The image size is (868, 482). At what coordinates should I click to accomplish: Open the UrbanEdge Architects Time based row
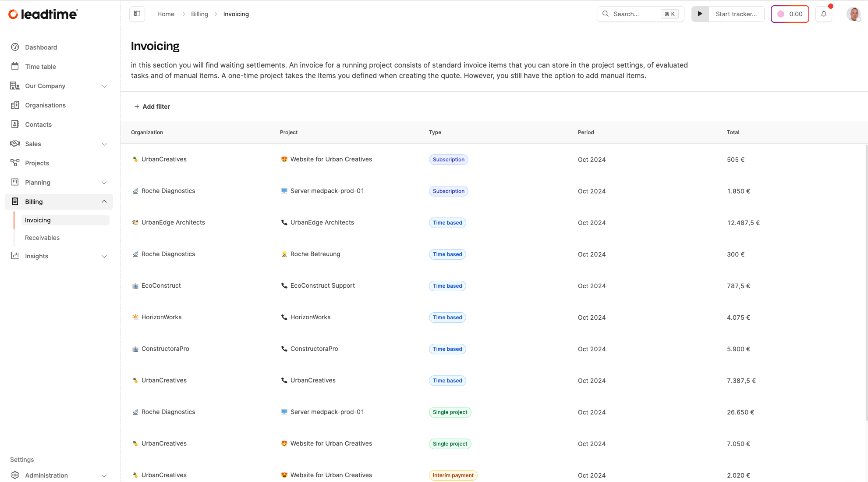point(494,223)
